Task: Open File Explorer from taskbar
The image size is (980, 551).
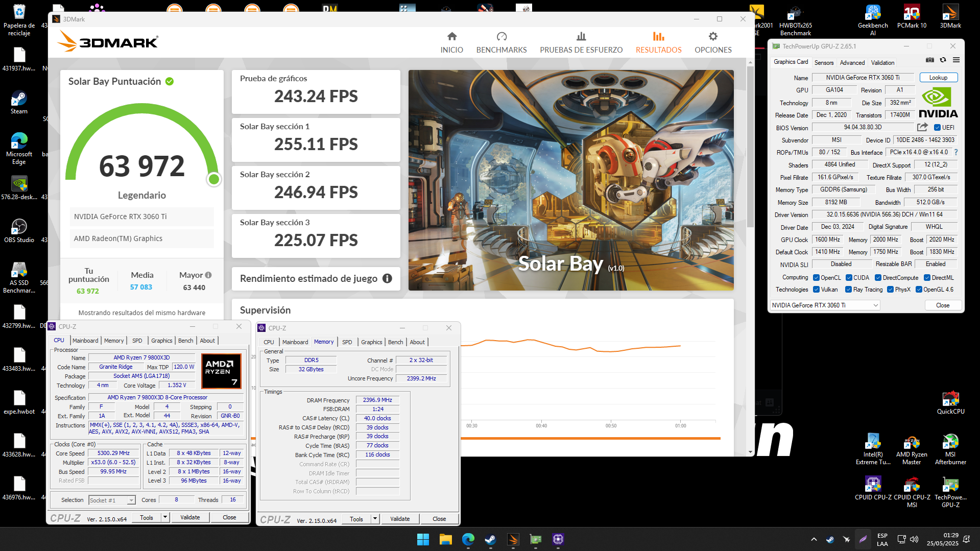Action: (445, 539)
